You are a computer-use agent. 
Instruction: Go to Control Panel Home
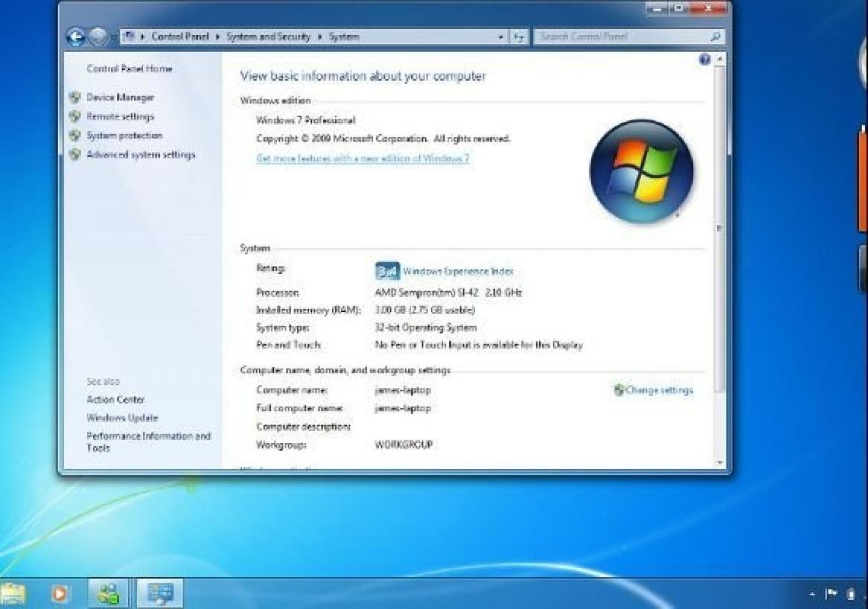(129, 69)
